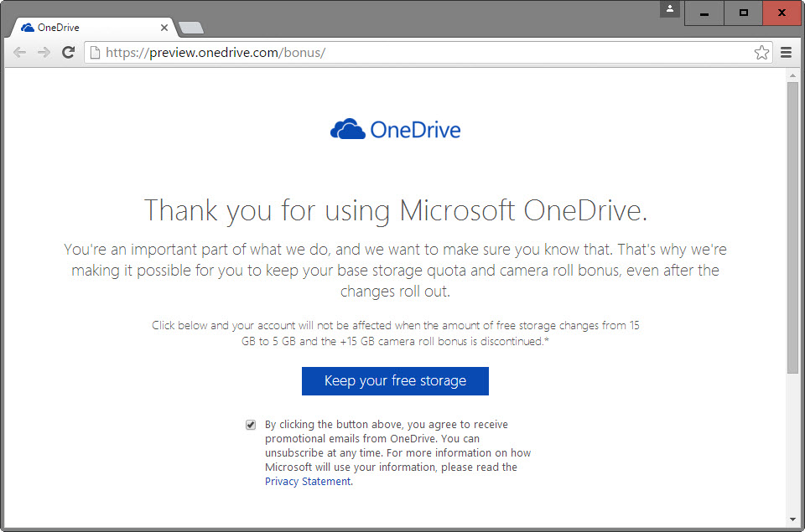
Task: Click the user profile icon in title bar
Action: 669,8
